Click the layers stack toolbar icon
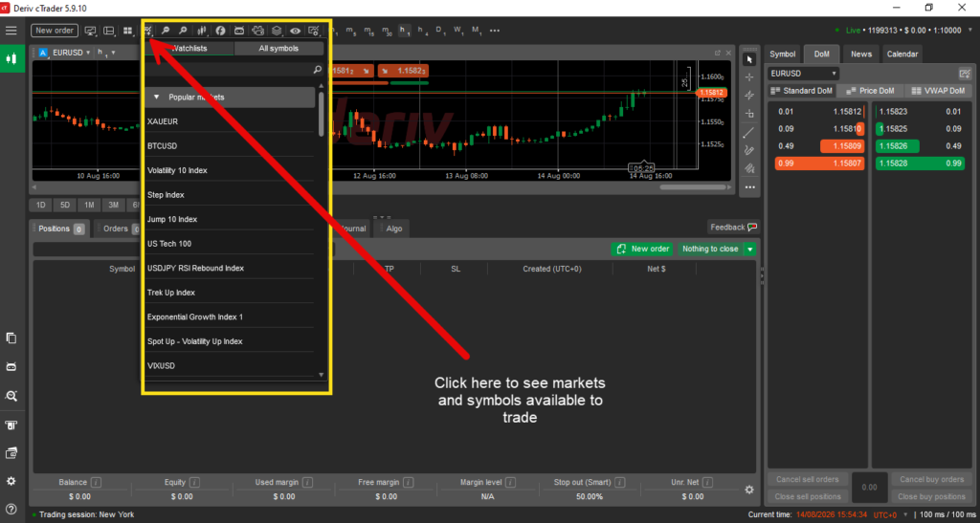This screenshot has height=523, width=980. point(277,30)
